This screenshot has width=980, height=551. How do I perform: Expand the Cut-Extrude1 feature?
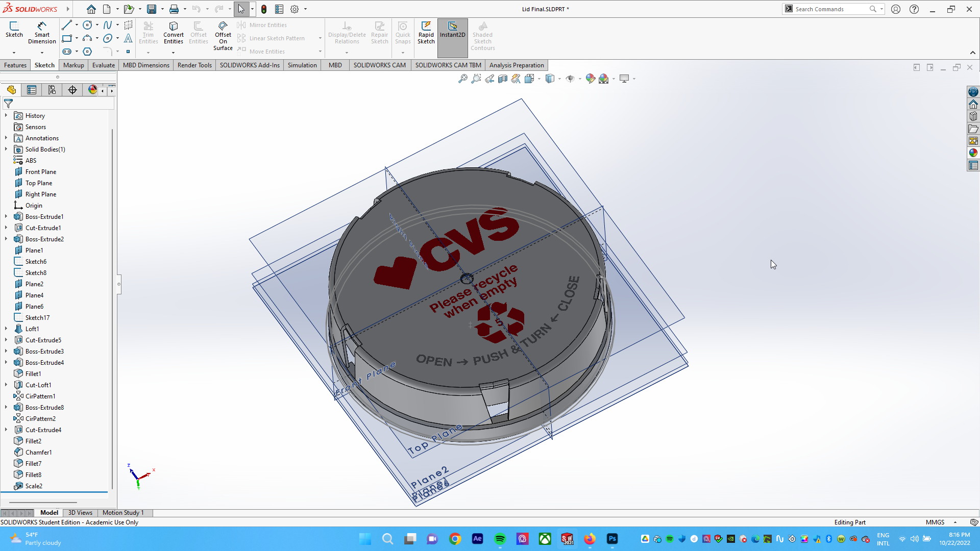[x=6, y=228]
